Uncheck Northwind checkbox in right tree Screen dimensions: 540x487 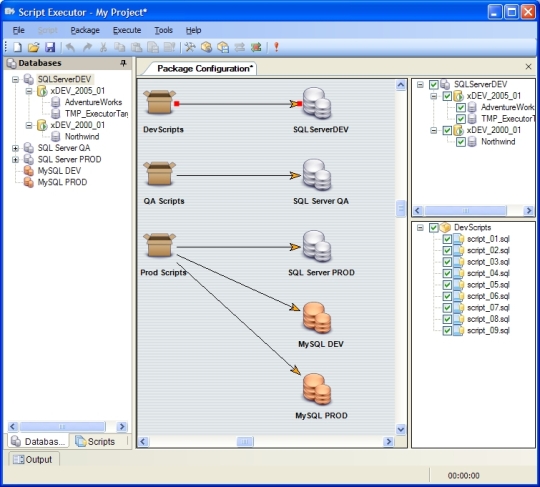tap(461, 142)
